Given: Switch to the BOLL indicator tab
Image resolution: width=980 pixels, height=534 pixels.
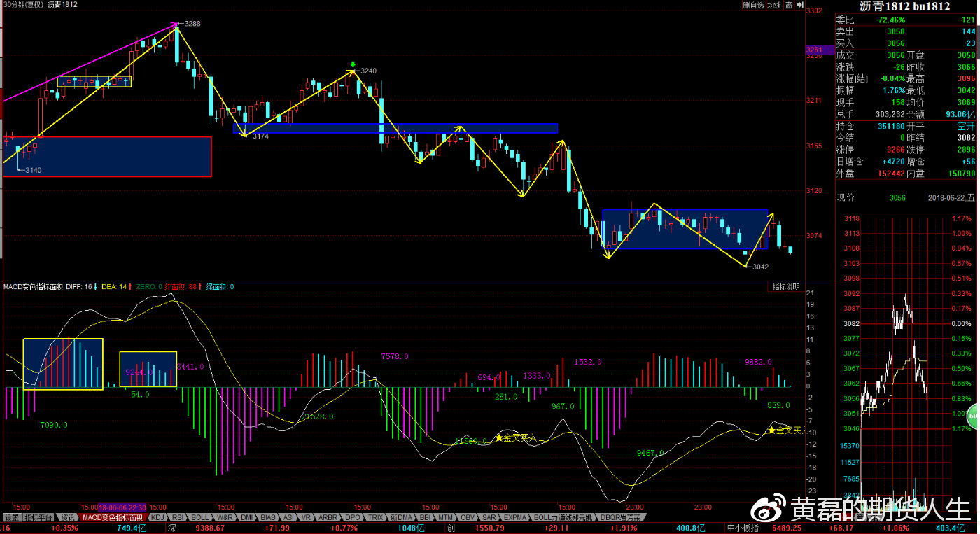Looking at the screenshot, I should [200, 517].
